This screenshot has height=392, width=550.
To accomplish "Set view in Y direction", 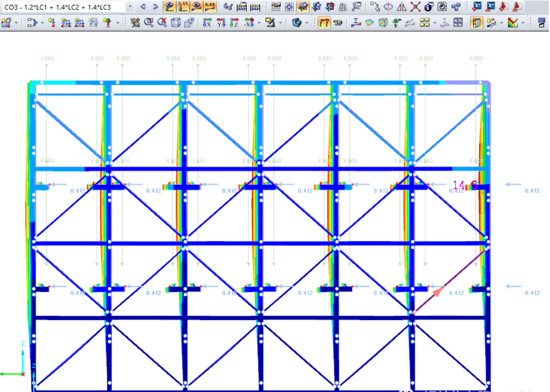I will click(221, 23).
